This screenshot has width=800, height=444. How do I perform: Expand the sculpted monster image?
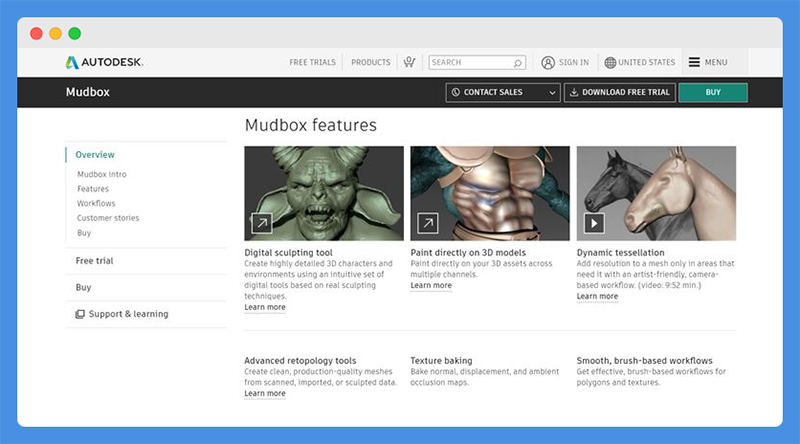(262, 223)
